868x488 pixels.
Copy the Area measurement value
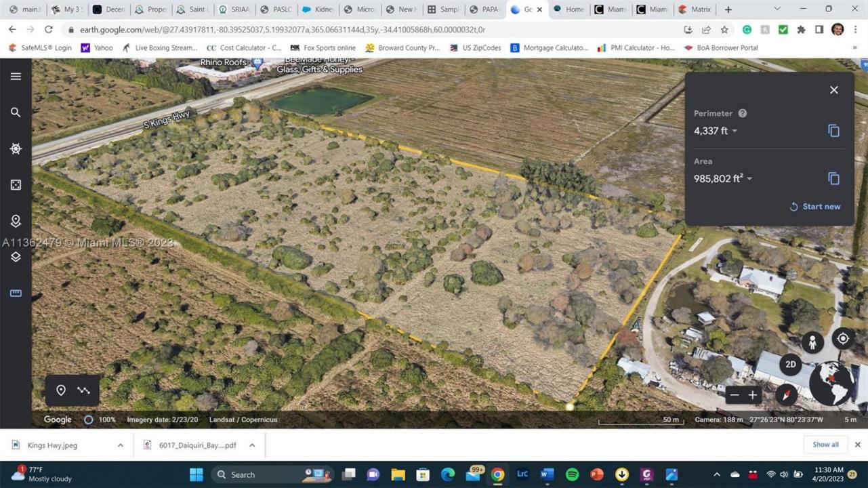click(x=833, y=178)
